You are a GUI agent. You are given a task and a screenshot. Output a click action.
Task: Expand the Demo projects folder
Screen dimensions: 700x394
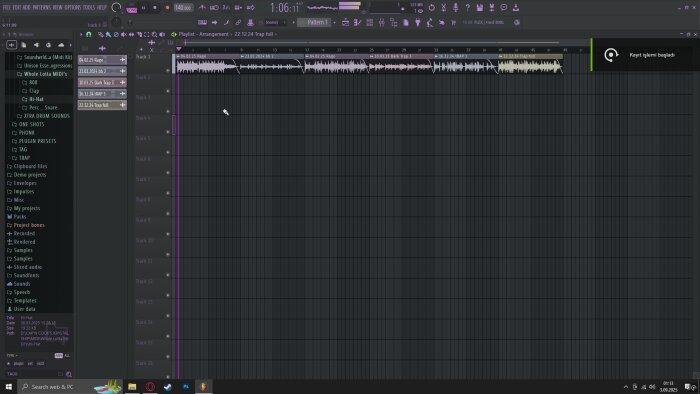[26, 175]
